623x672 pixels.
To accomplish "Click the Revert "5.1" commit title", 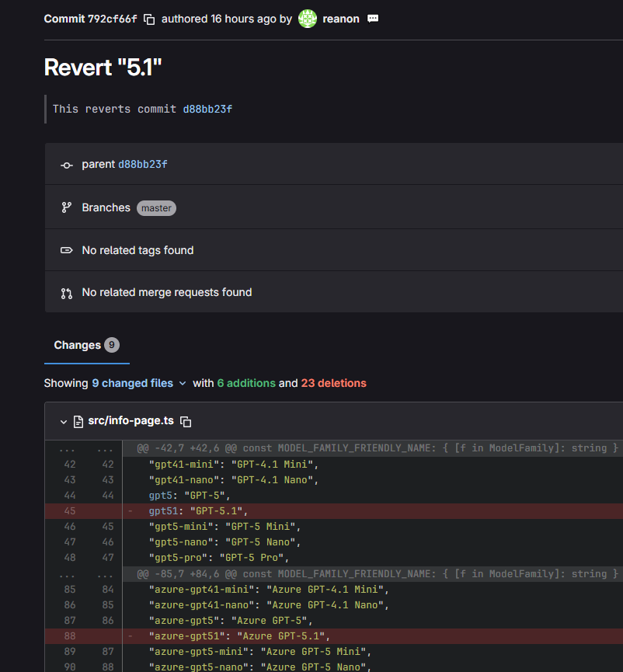I will coord(103,68).
